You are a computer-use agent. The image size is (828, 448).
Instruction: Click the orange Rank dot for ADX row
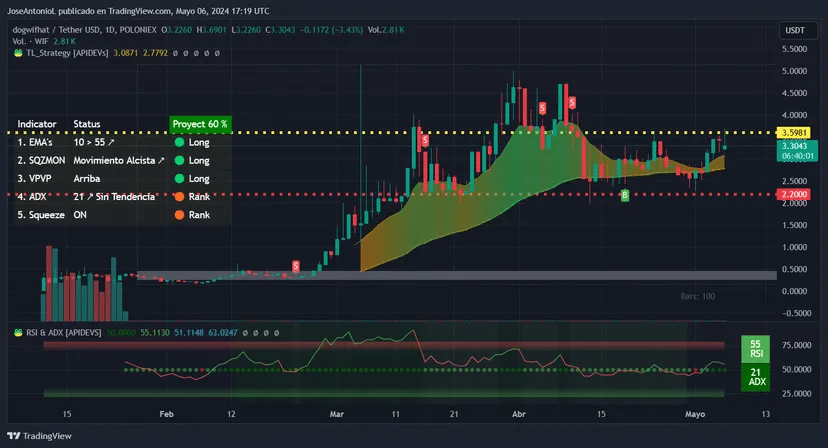[x=180, y=197]
